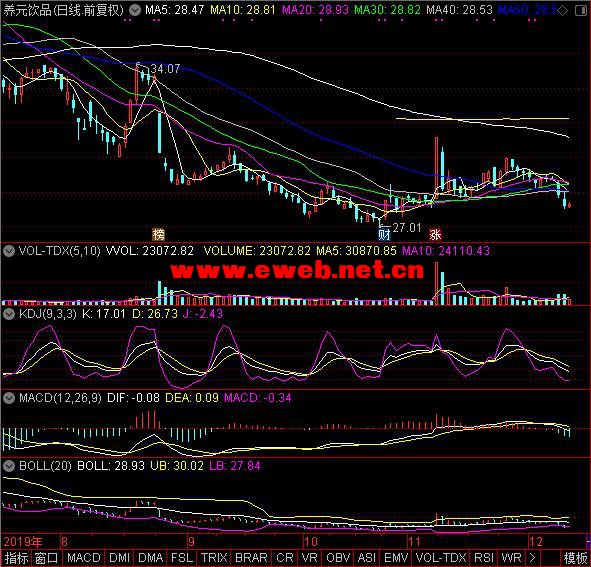591x567 pixels.
Task: Open the MACD(12,26,9) panel circle arrow
Action: pos(9,397)
